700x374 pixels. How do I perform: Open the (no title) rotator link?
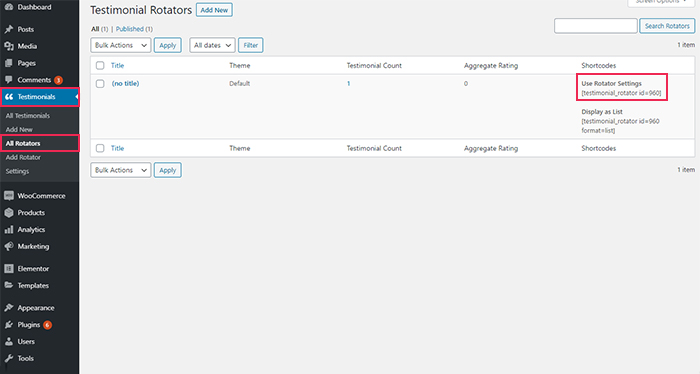pyautogui.click(x=125, y=83)
